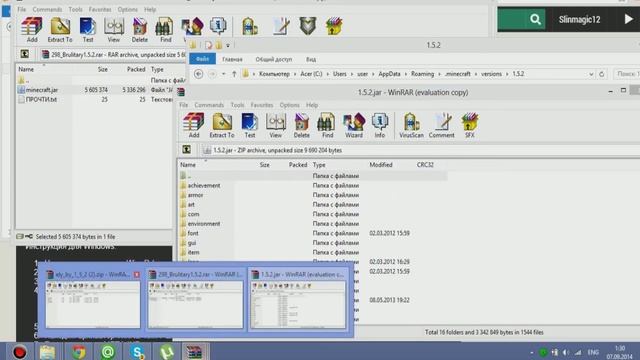Click SFX in the 1.5.2.jar WinRAR toolbar
The image size is (640, 360).
(470, 125)
